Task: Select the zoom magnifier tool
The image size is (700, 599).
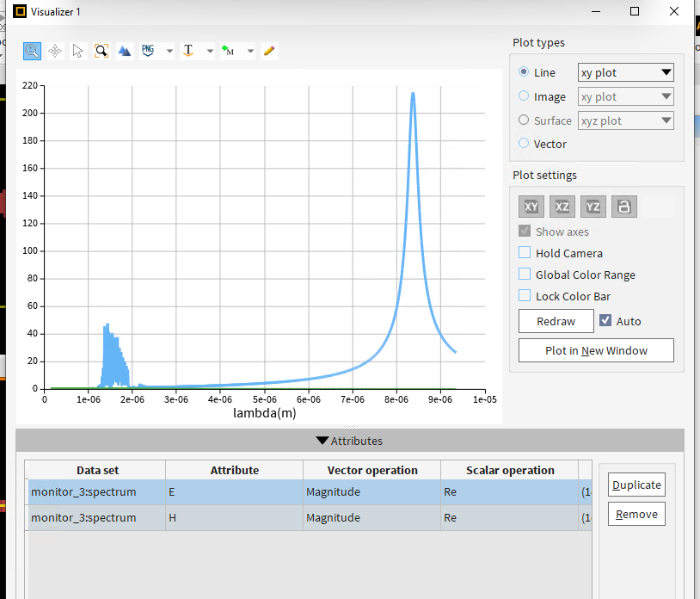Action: [32, 51]
